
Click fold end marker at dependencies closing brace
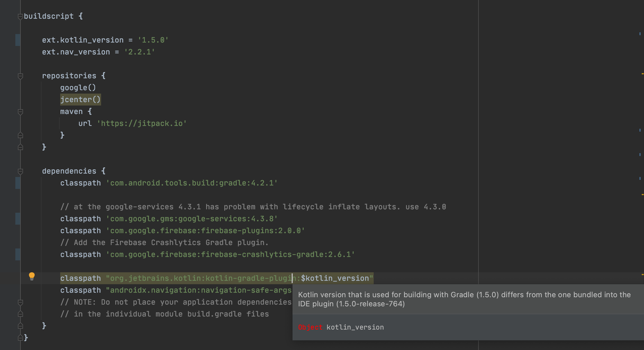20,326
